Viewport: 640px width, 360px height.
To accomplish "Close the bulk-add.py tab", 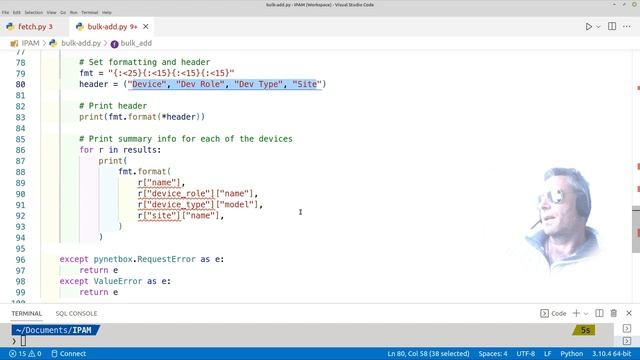I will (x=146, y=27).
